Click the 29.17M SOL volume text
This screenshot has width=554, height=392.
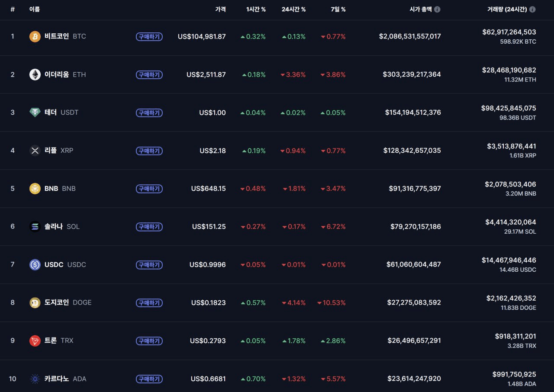pos(520,232)
